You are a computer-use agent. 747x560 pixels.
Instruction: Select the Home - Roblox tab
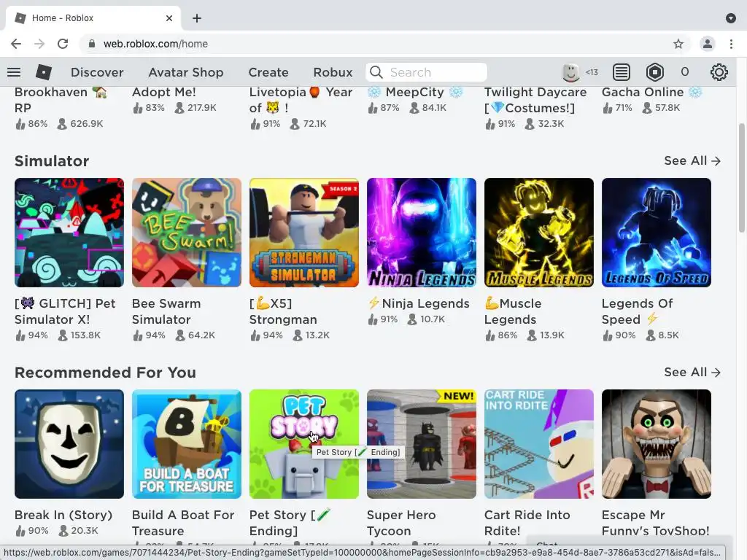(x=93, y=18)
